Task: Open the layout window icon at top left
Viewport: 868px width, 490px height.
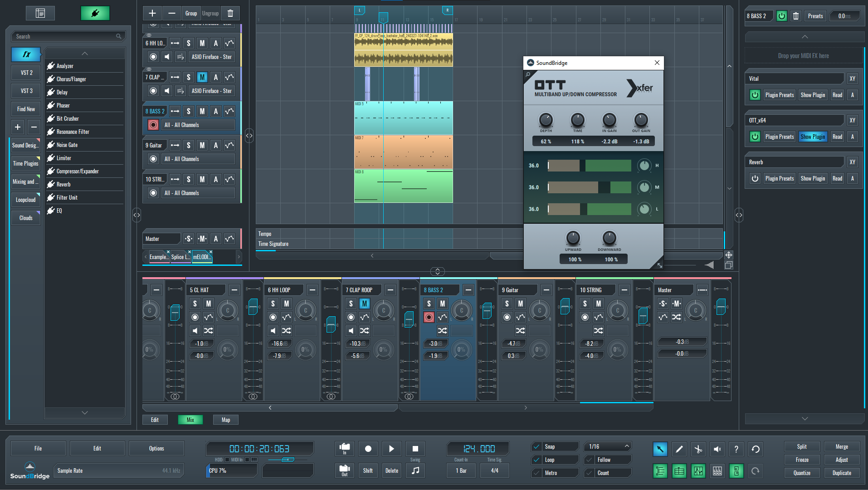Action: [40, 13]
